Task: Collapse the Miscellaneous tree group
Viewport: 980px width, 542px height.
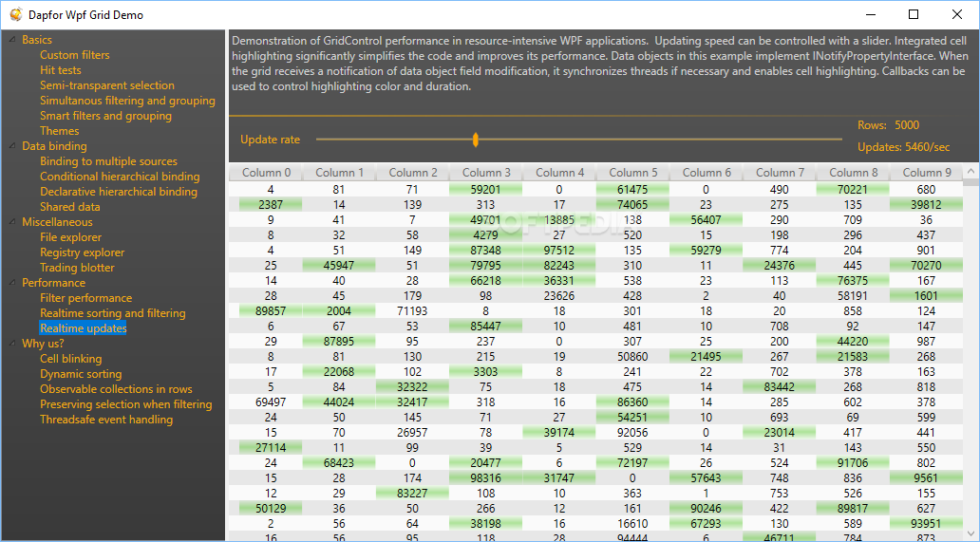Action: pos(12,222)
